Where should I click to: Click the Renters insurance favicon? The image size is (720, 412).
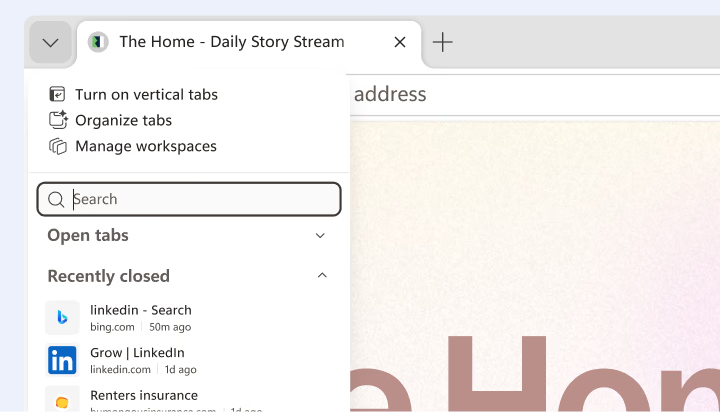(62, 401)
